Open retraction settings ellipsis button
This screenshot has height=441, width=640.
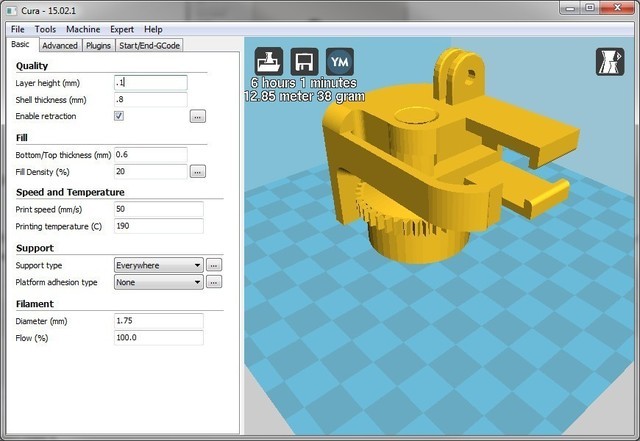[198, 116]
